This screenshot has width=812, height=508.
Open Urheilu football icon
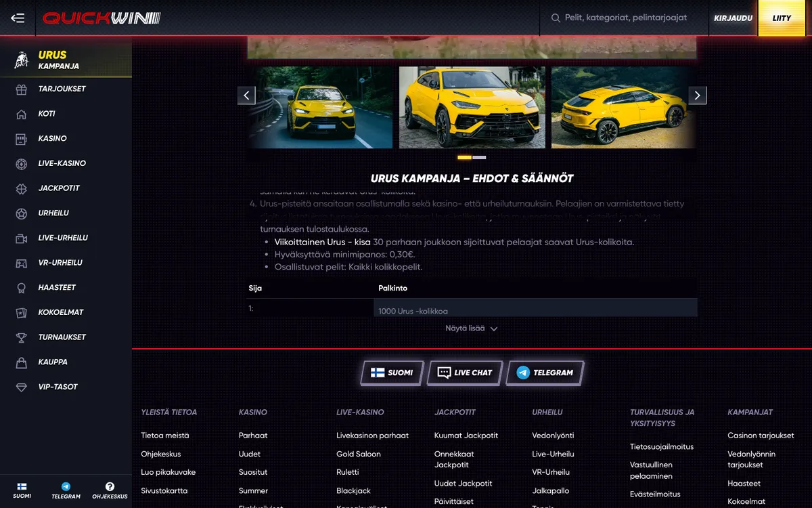click(22, 213)
